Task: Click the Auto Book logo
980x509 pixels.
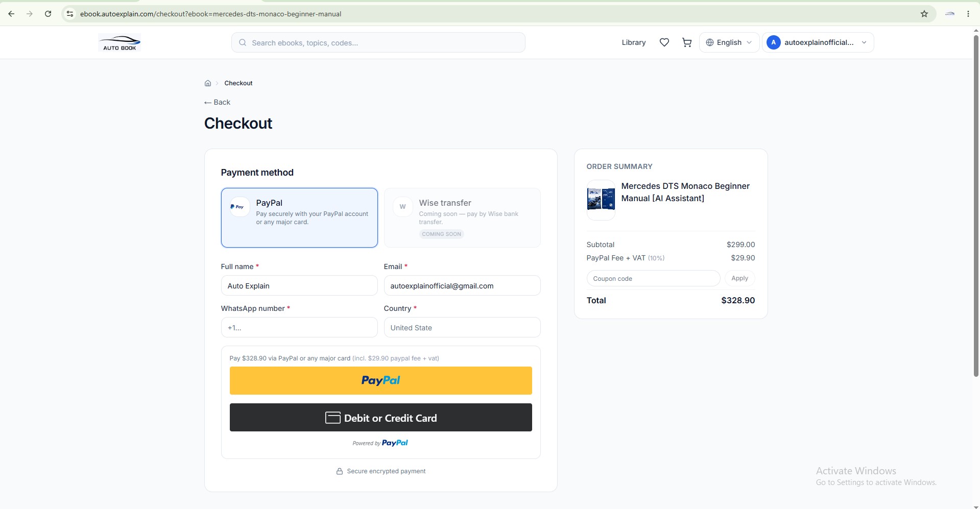Action: click(119, 42)
